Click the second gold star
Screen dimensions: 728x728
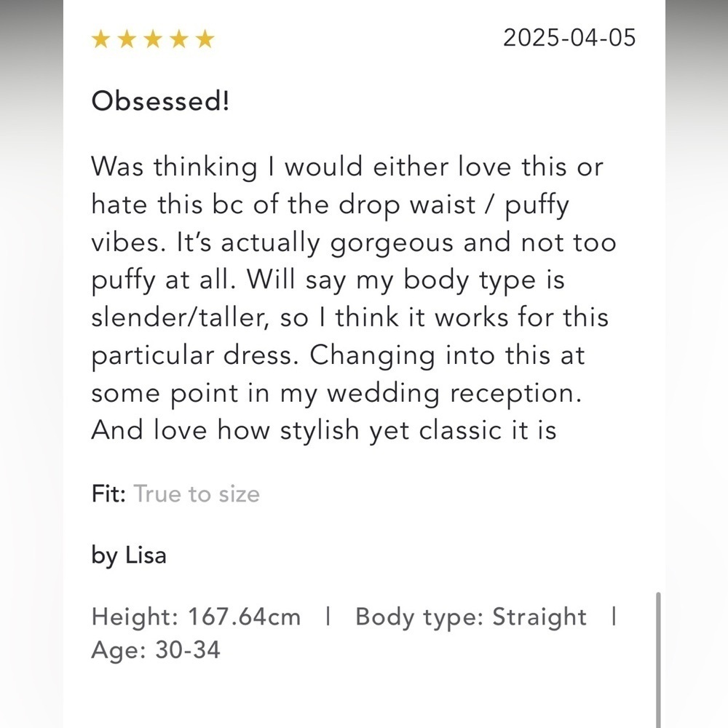pyautogui.click(x=127, y=39)
